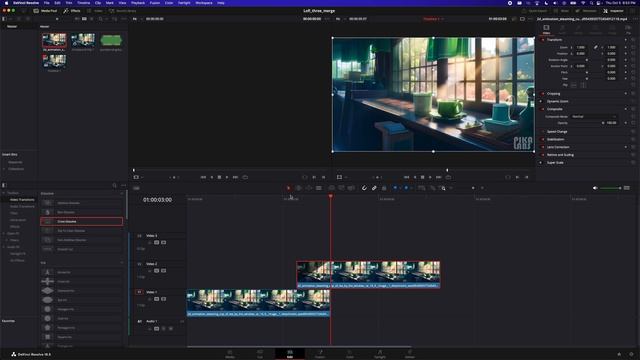The height and width of the screenshot is (360, 640).
Task: Click the Rotation Angle slider
Action: (x=586, y=60)
